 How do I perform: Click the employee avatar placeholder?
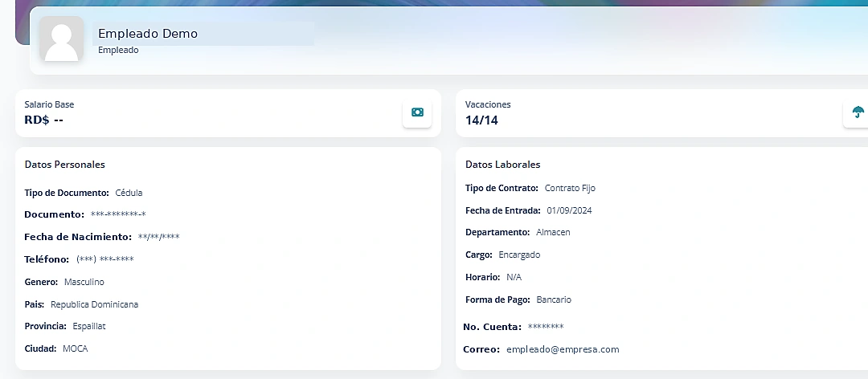61,39
